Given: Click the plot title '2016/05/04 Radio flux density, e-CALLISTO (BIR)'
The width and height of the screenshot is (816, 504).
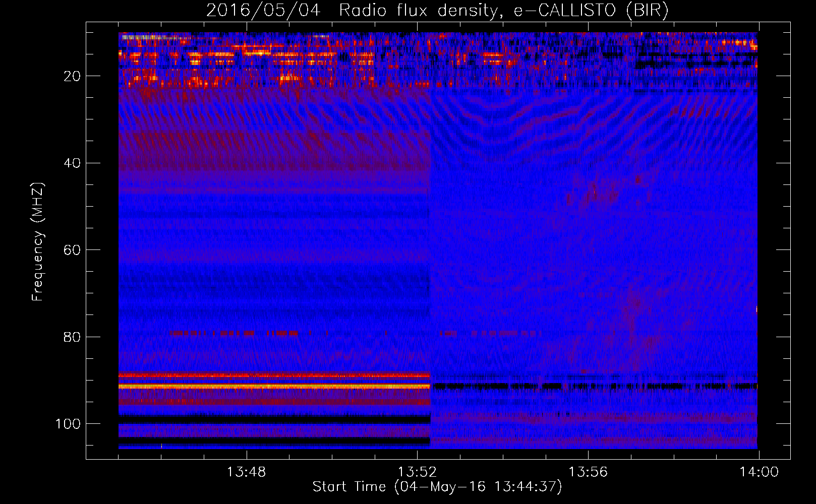Looking at the screenshot, I should (x=437, y=10).
